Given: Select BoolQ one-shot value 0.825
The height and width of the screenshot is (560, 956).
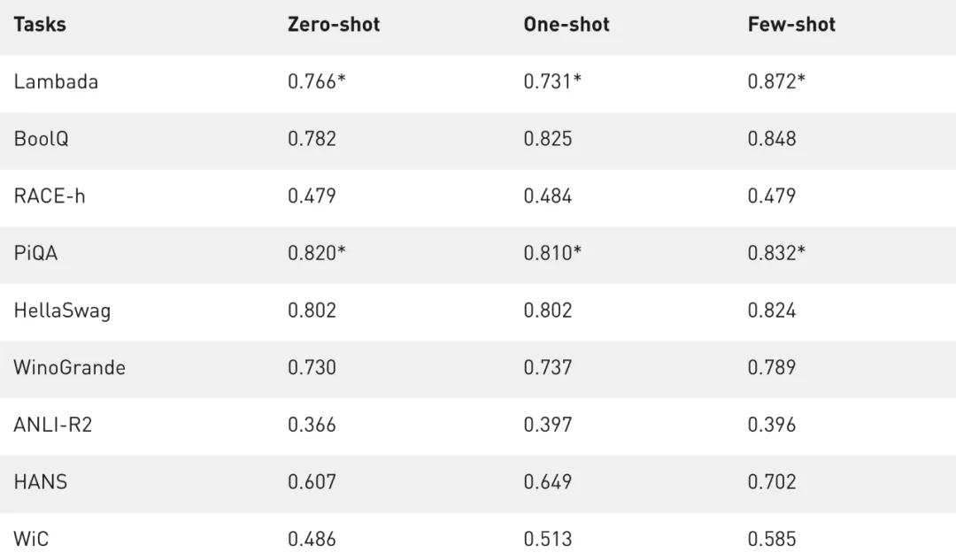Looking at the screenshot, I should coord(548,139).
